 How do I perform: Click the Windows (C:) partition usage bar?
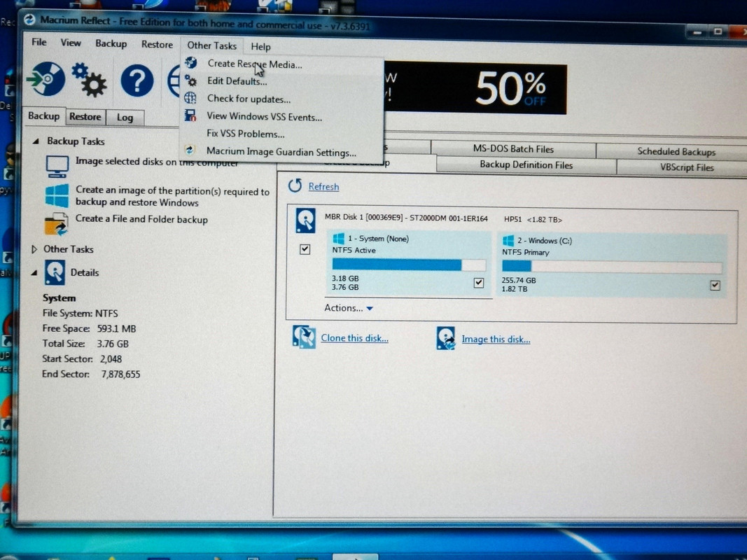click(612, 266)
